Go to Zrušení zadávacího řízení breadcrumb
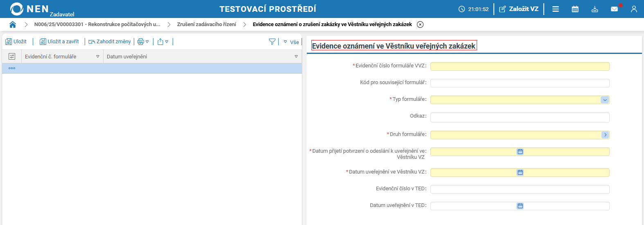Image resolution: width=644 pixels, height=225 pixels. click(x=206, y=25)
